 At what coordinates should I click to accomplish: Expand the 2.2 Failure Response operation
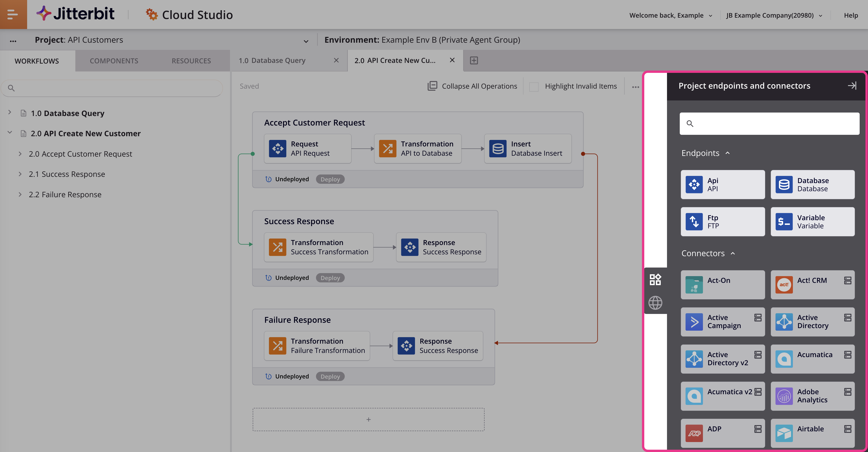tap(21, 194)
